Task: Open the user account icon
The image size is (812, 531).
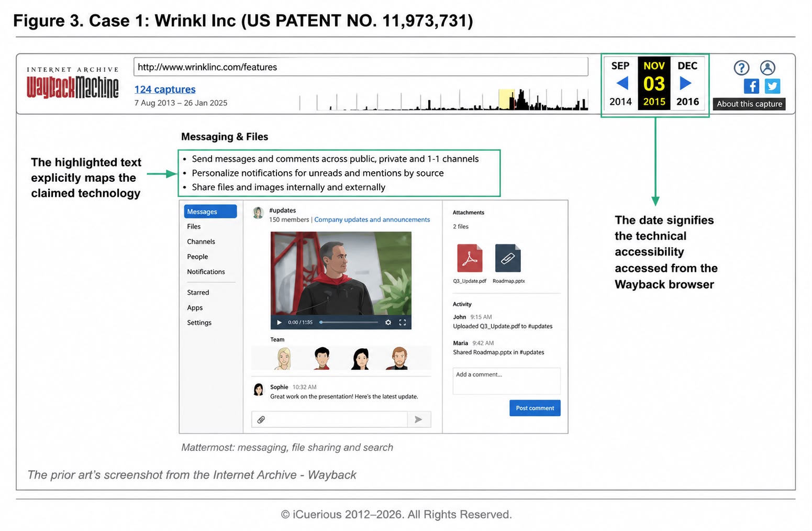Action: 767,68
